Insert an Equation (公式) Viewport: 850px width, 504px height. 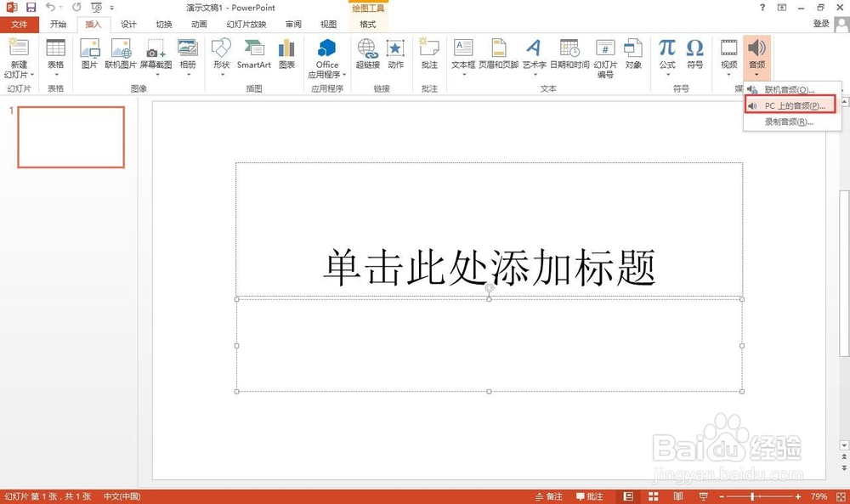point(667,56)
